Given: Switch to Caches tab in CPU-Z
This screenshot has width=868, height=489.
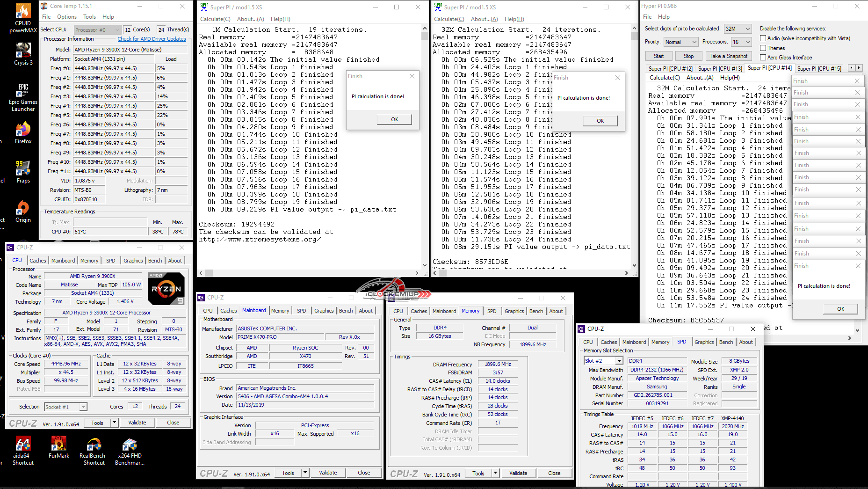Looking at the screenshot, I should coord(38,261).
